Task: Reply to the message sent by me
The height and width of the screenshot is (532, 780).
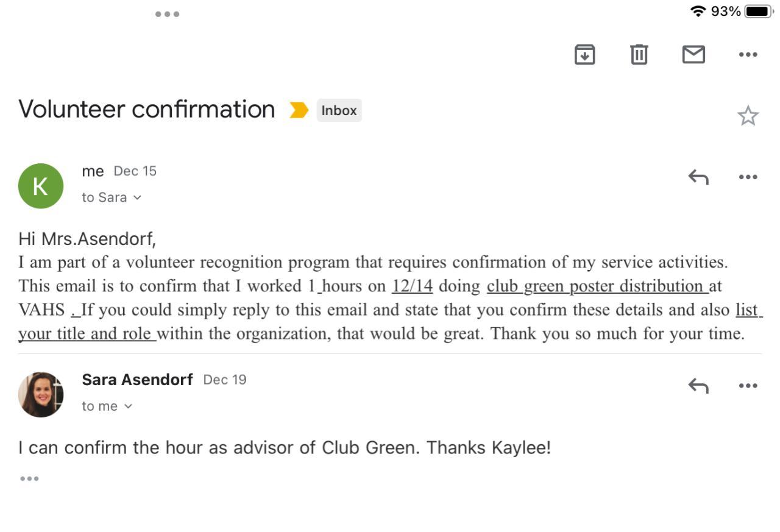Action: tap(698, 177)
